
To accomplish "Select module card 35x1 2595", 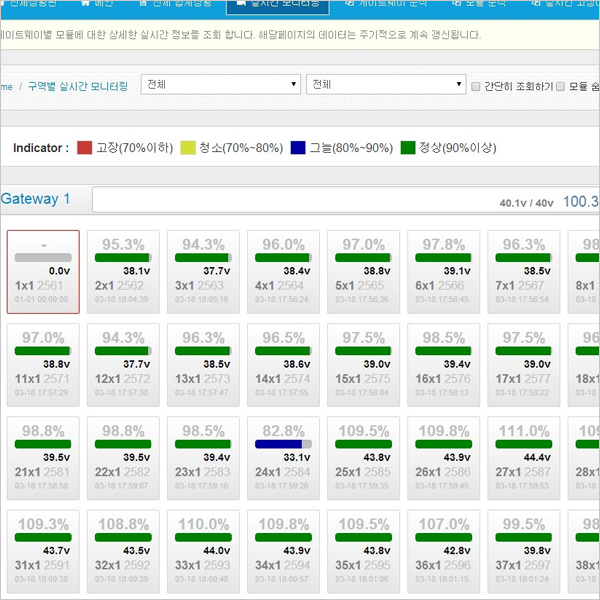I will point(364,551).
